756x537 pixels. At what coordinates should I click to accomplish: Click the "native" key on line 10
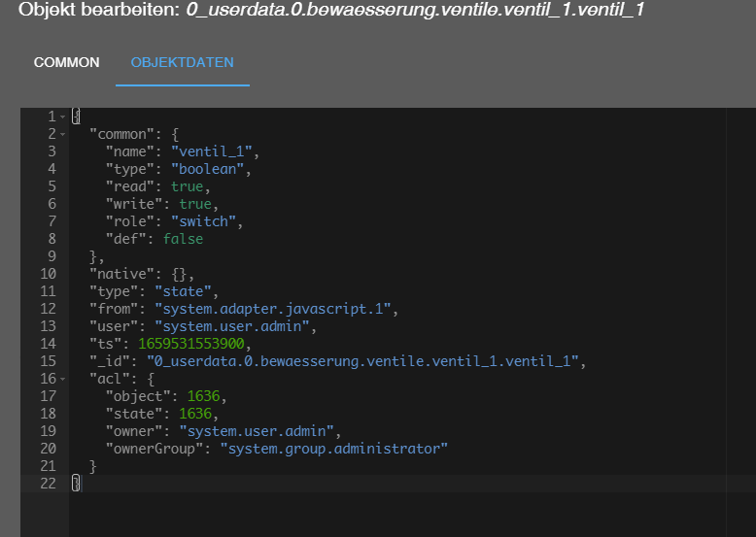point(122,274)
